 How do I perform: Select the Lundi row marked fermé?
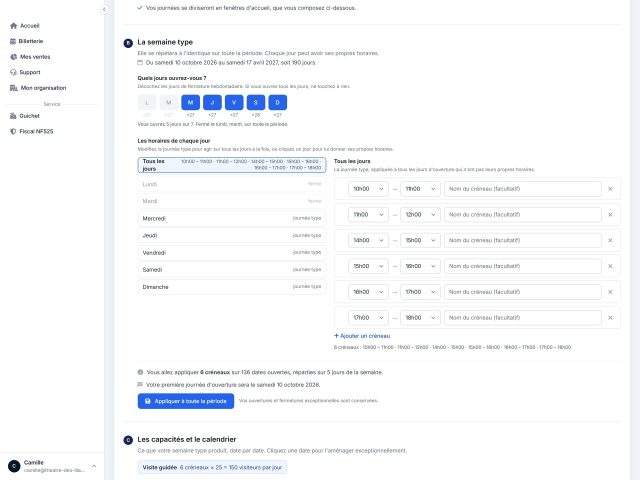click(x=232, y=184)
